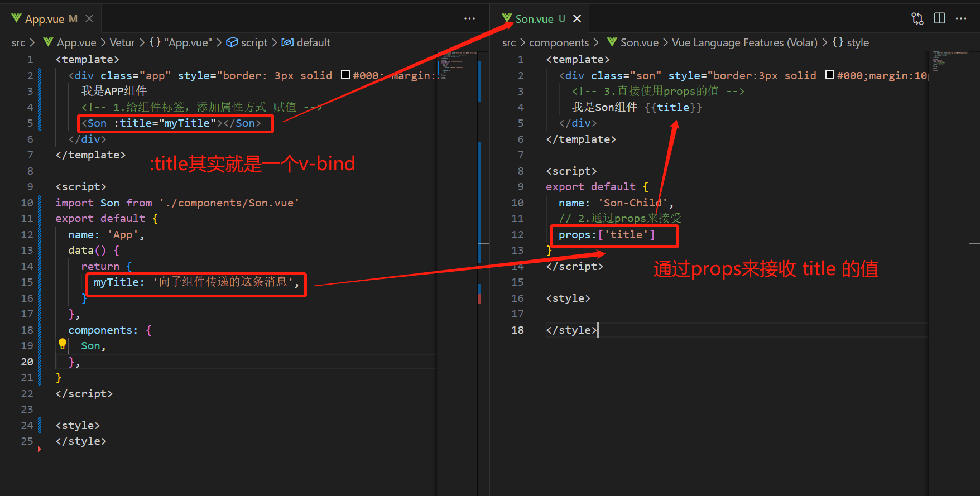Screen dimensions: 980x496
Task: Split the right editor with split icon
Action: coord(940,18)
